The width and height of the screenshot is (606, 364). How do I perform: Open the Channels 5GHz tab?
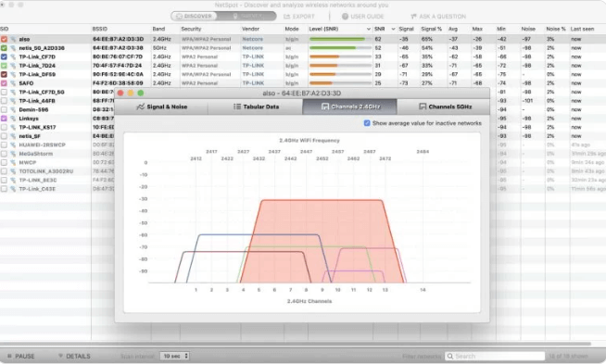445,107
